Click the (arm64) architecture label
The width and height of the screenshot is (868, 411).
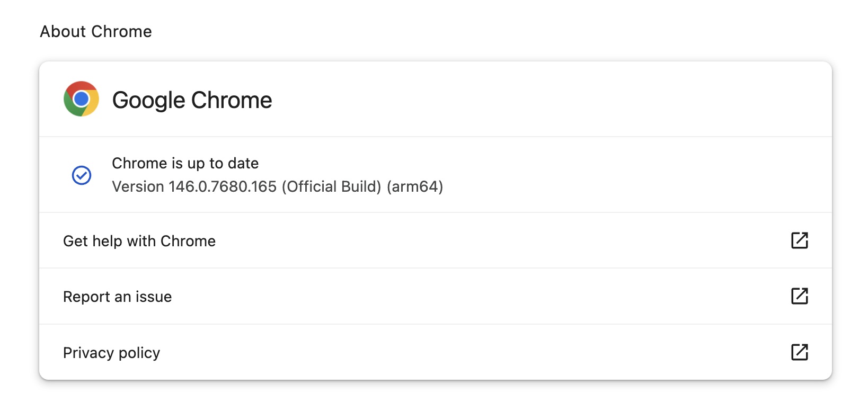click(x=415, y=186)
